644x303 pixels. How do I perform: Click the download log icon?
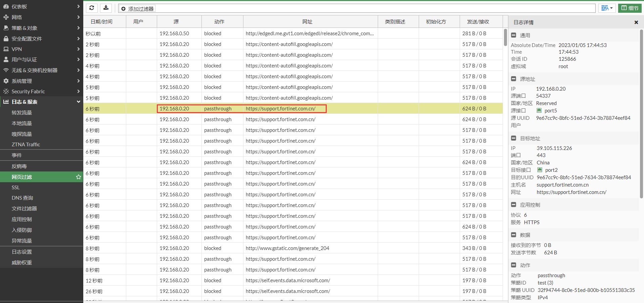click(x=106, y=8)
